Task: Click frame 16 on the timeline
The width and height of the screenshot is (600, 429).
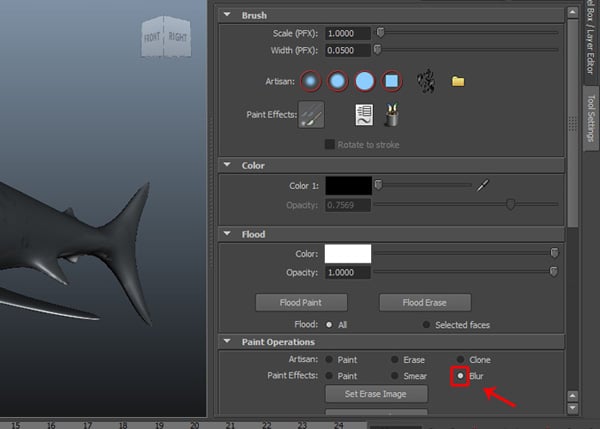Action: [x=51, y=425]
